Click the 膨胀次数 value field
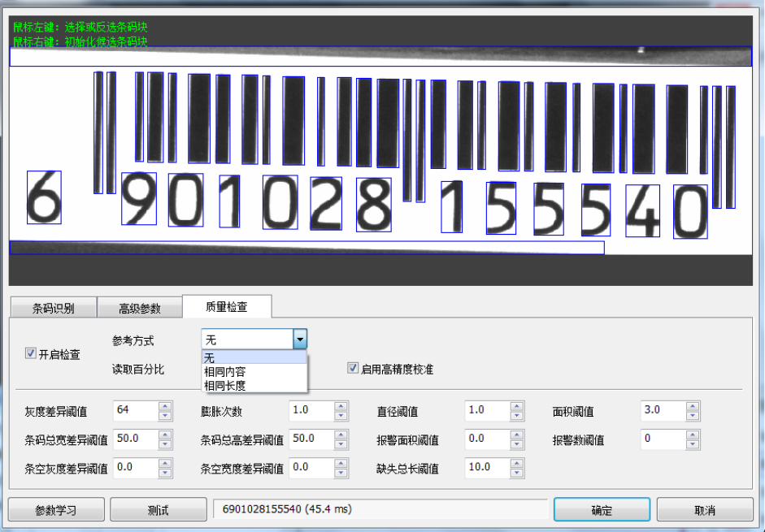This screenshot has height=532, width=765. click(x=311, y=411)
